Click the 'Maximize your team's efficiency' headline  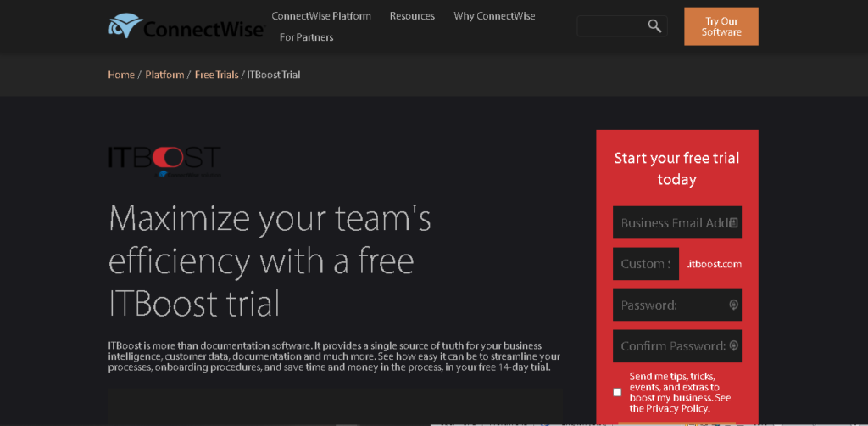point(270,261)
